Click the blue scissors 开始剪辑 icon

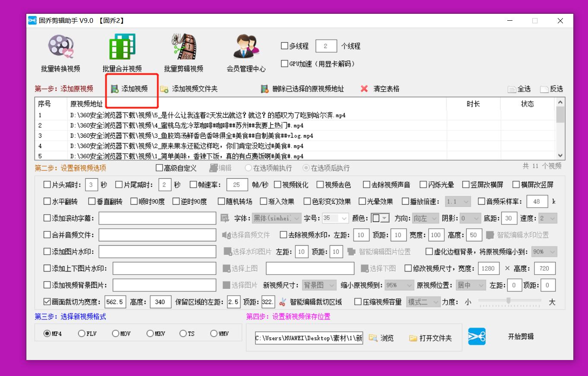coord(477,337)
